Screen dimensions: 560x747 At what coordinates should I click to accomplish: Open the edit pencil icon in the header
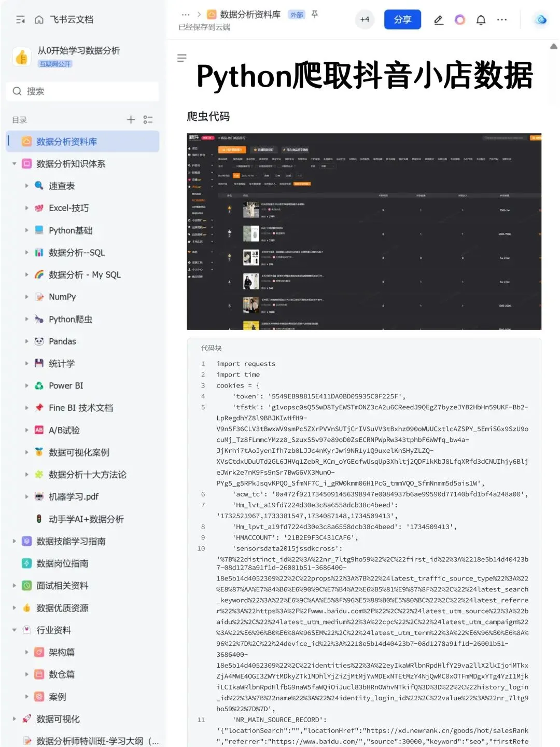click(x=439, y=20)
